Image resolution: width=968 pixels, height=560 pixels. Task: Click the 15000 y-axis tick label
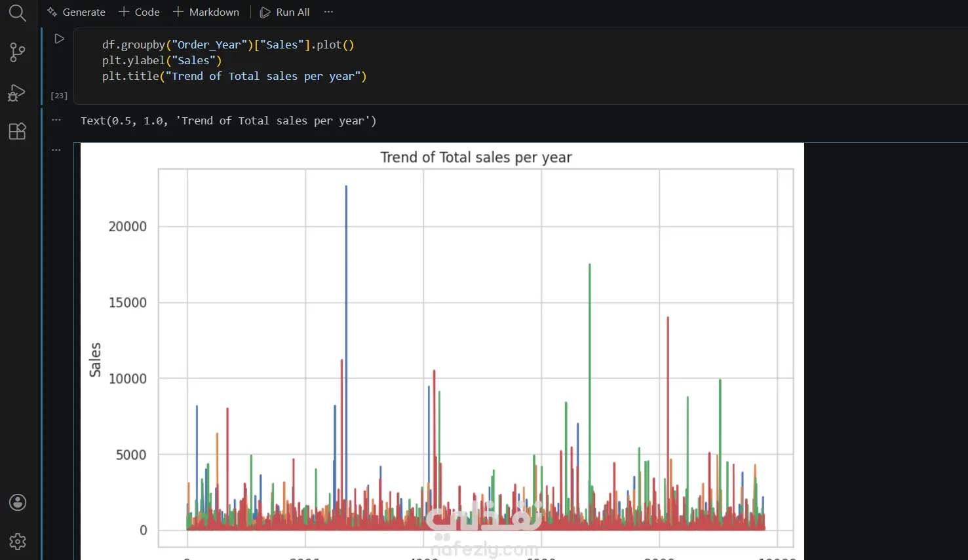[x=128, y=303]
